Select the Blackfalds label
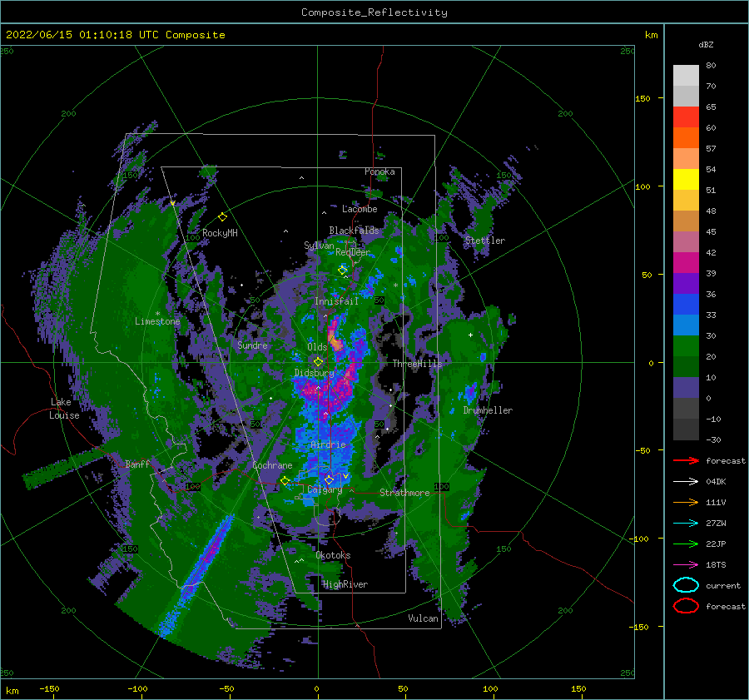The image size is (749, 700). 354,231
